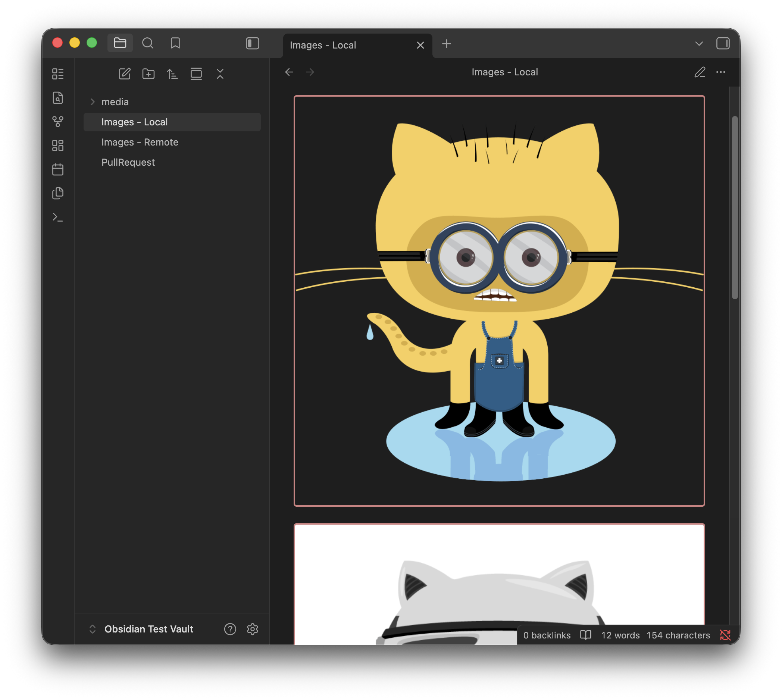Auto-reveal current file icon
Viewport: 782px width, 700px height.
click(x=196, y=74)
